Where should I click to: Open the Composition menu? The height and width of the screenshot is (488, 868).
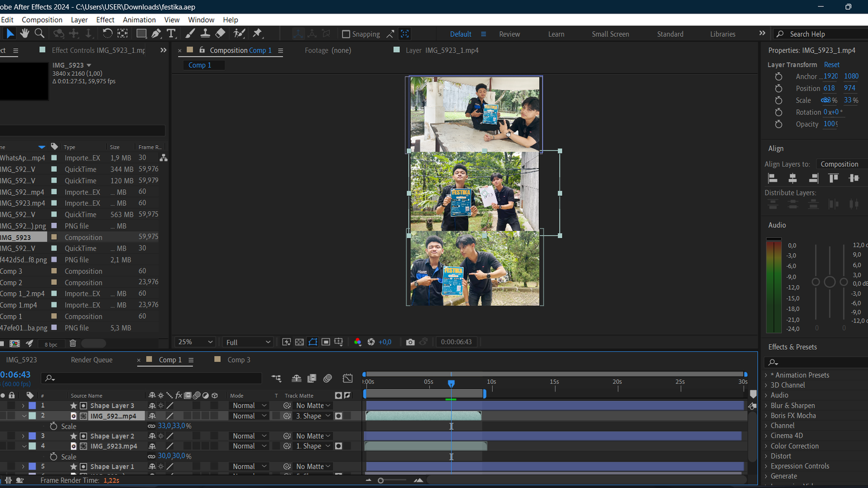point(42,20)
